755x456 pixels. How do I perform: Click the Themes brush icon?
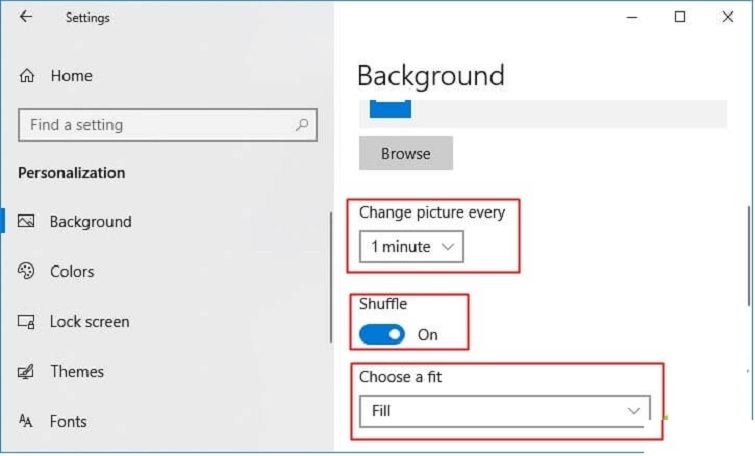[27, 372]
